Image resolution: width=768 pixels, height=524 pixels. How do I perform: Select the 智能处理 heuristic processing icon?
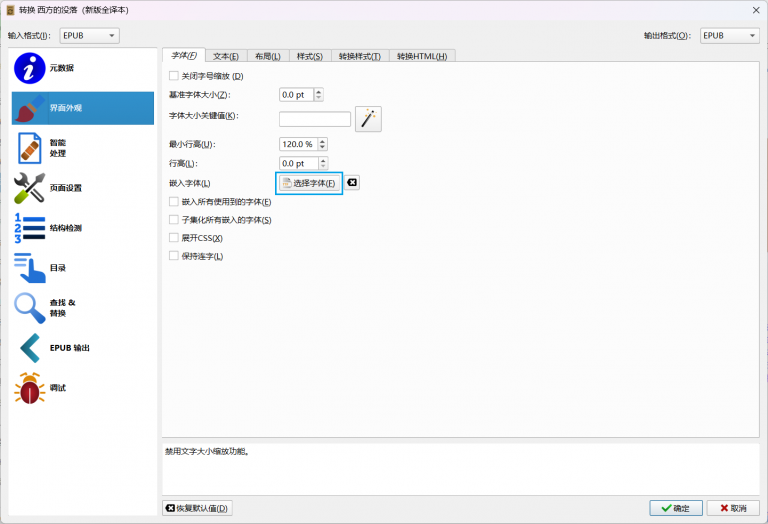(x=30, y=148)
